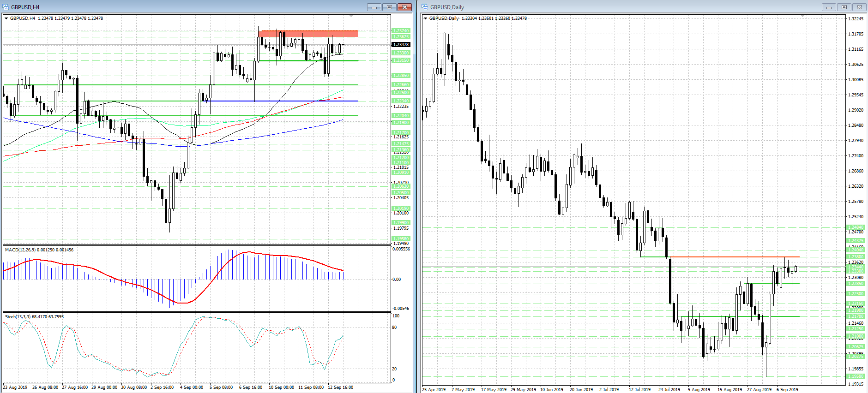868x393 pixels.
Task: Select the blue horizontal line on the H4 chart
Action: point(277,101)
